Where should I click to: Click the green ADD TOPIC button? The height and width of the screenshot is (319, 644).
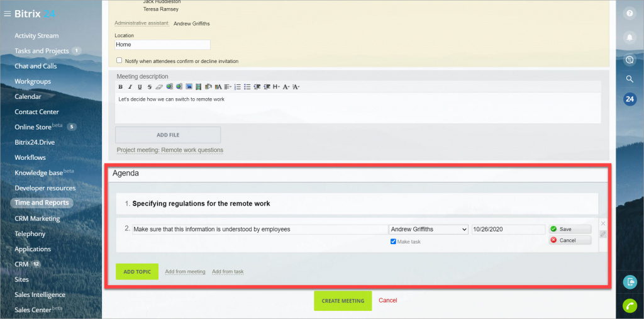tap(137, 272)
